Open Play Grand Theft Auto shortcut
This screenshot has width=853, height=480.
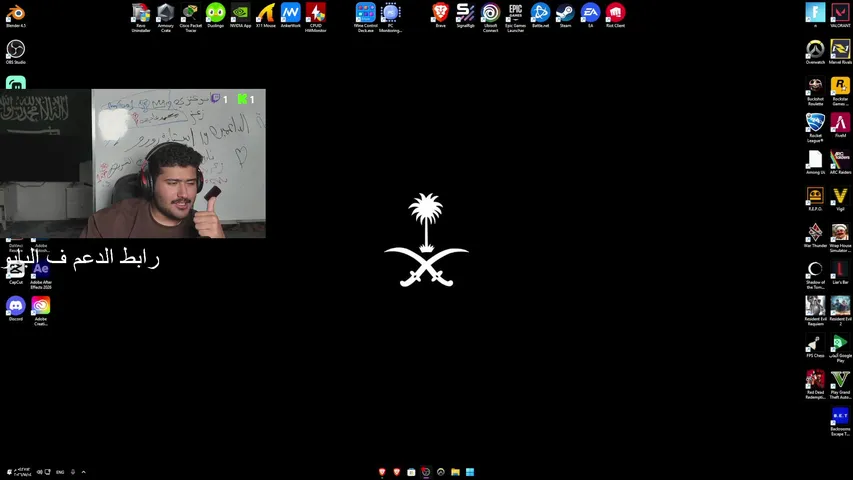(840, 385)
